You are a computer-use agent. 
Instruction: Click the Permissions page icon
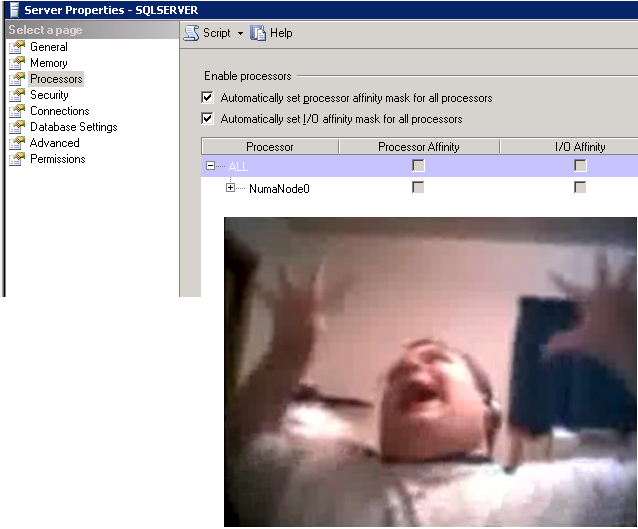point(17,159)
